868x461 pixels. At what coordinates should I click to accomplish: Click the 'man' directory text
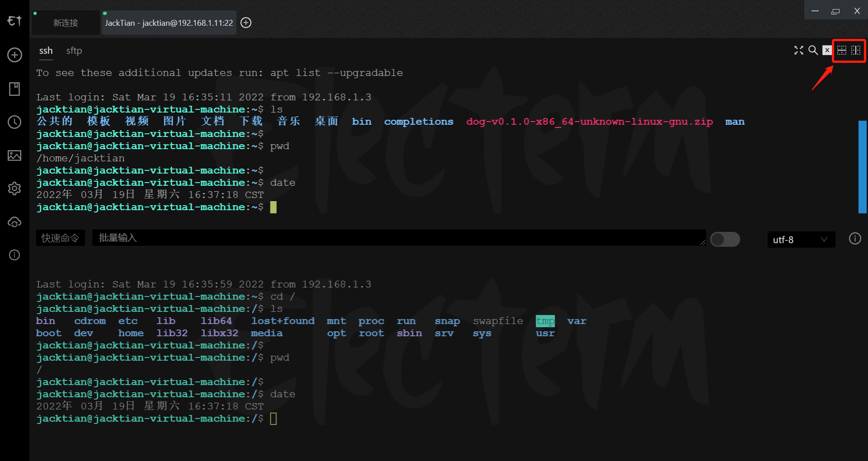[735, 122]
